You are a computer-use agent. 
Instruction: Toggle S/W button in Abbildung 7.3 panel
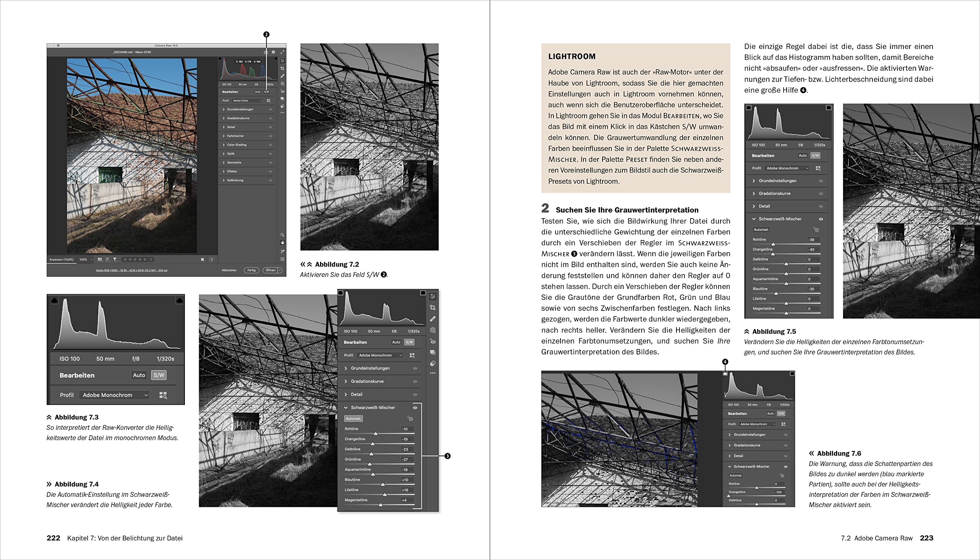(x=159, y=375)
